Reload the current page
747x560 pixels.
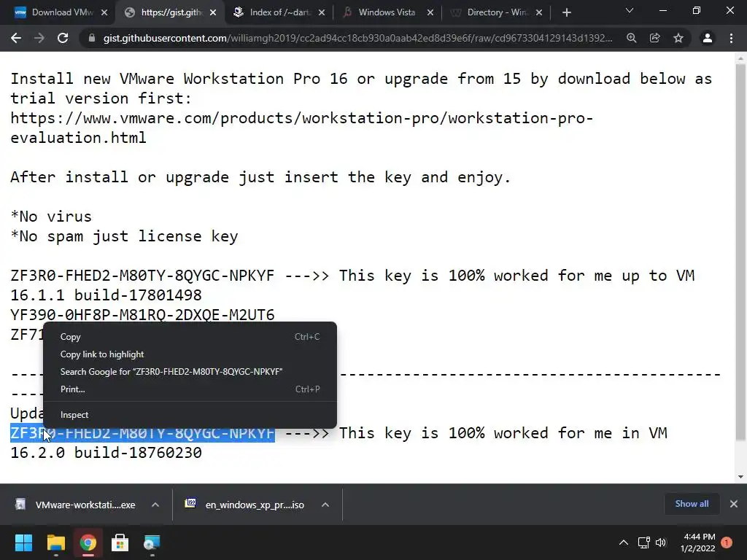point(63,38)
